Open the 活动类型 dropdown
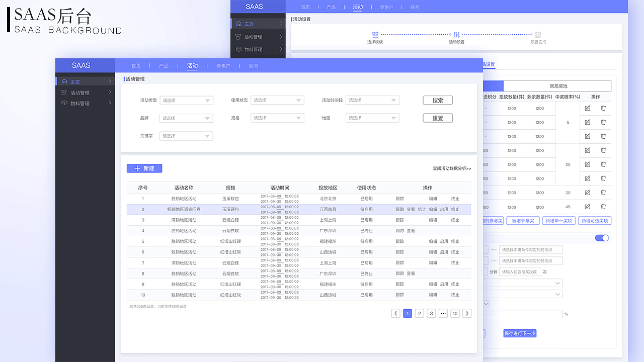Viewport: 644px width, 362px height. tap(186, 101)
